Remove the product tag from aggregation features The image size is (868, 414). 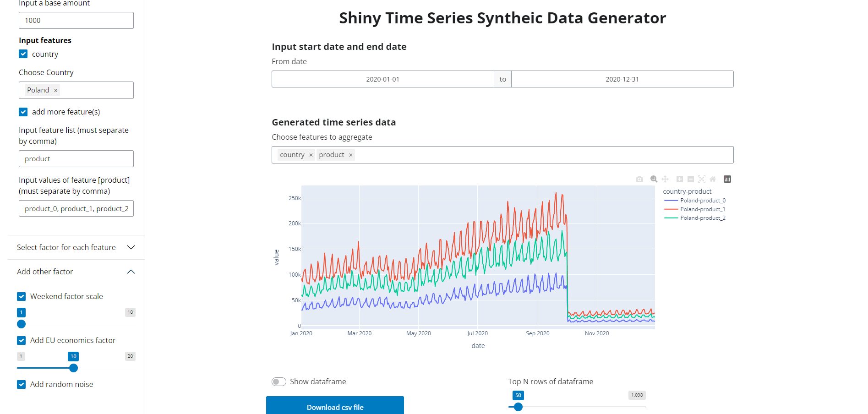pos(350,155)
